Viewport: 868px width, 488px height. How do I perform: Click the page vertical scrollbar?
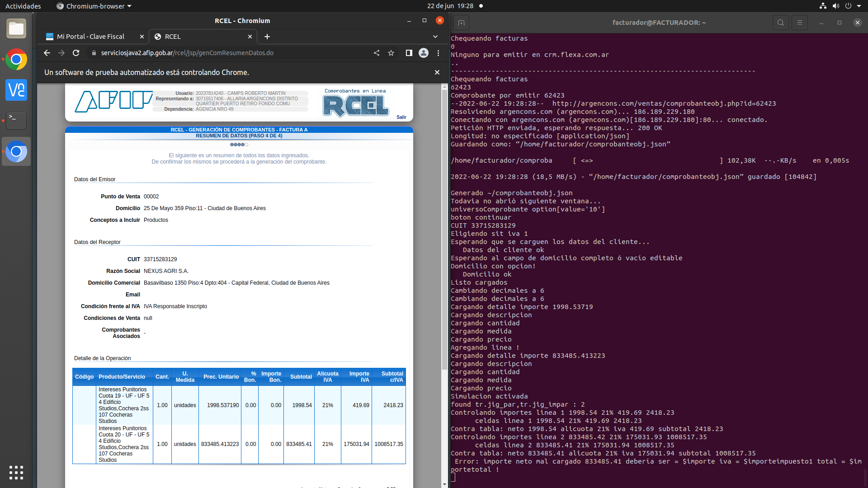coord(445,229)
